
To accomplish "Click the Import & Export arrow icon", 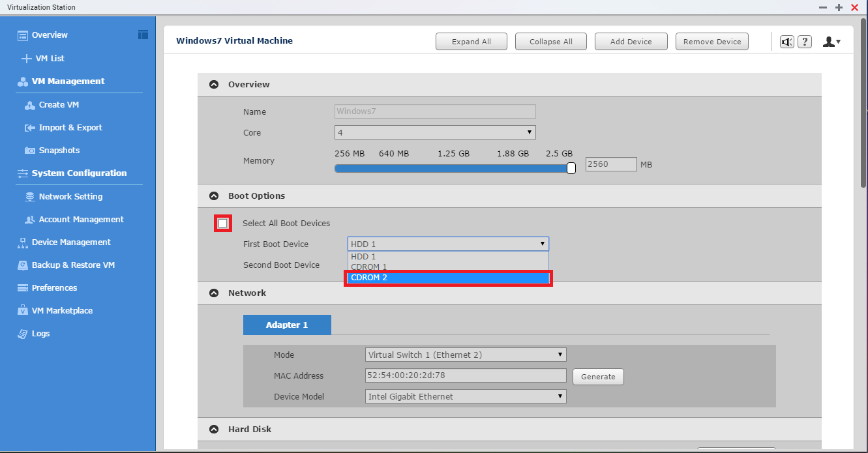I will pos(30,128).
